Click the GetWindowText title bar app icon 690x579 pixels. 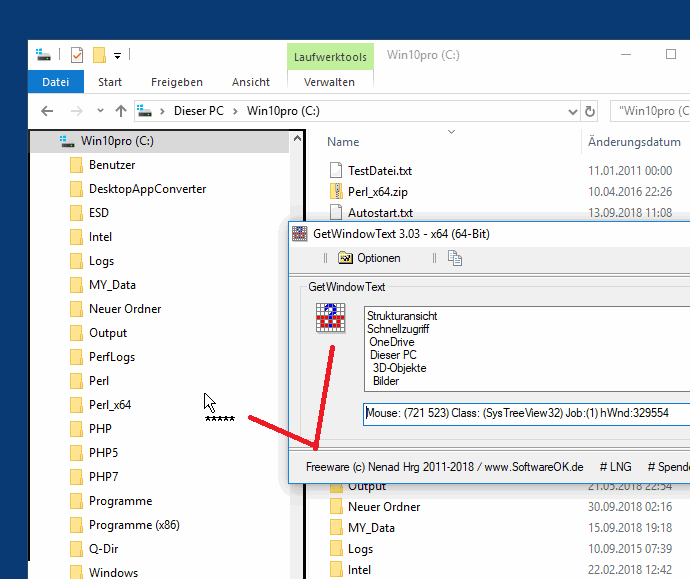pyautogui.click(x=300, y=234)
